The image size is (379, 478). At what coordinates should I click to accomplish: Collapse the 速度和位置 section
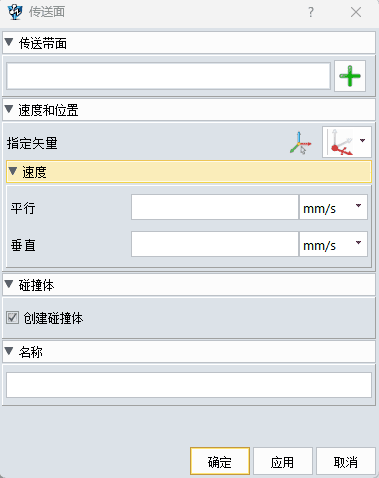(9, 109)
